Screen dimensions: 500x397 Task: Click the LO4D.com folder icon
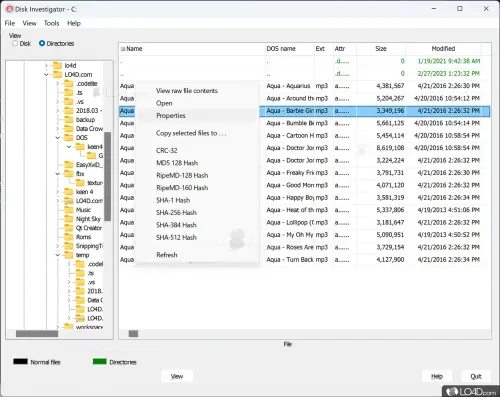pos(58,74)
